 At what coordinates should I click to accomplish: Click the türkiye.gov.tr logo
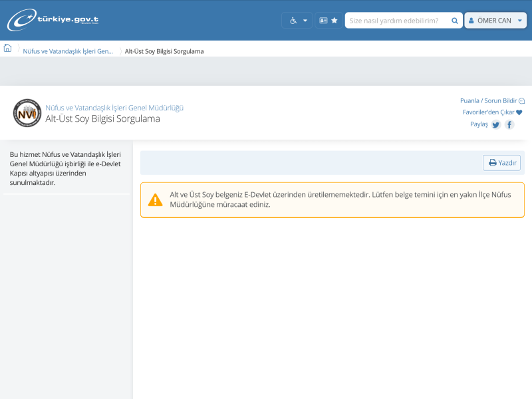pos(53,20)
